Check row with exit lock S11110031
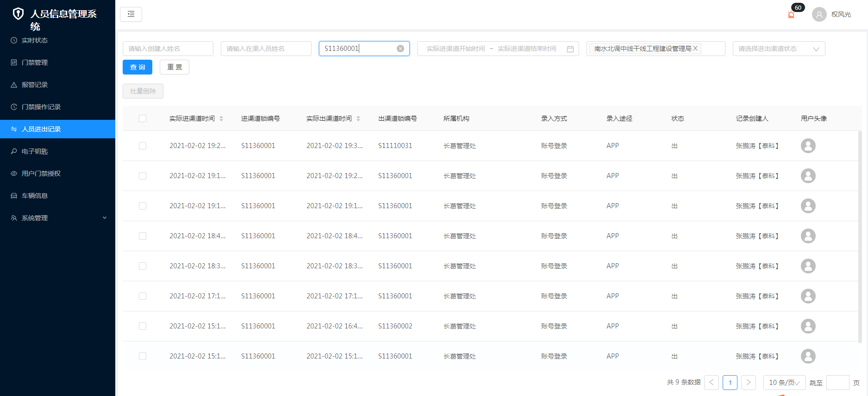The image size is (868, 396). 143,146
